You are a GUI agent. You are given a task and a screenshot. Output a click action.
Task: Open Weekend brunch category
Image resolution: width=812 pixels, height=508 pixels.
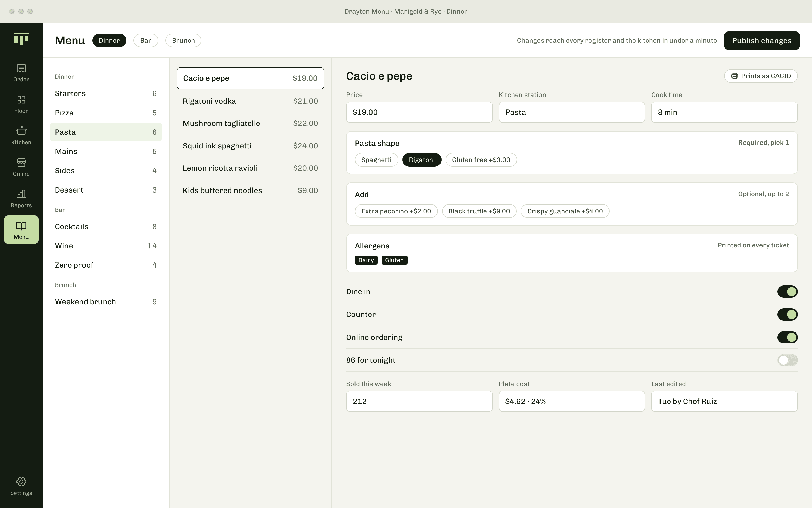(x=106, y=302)
